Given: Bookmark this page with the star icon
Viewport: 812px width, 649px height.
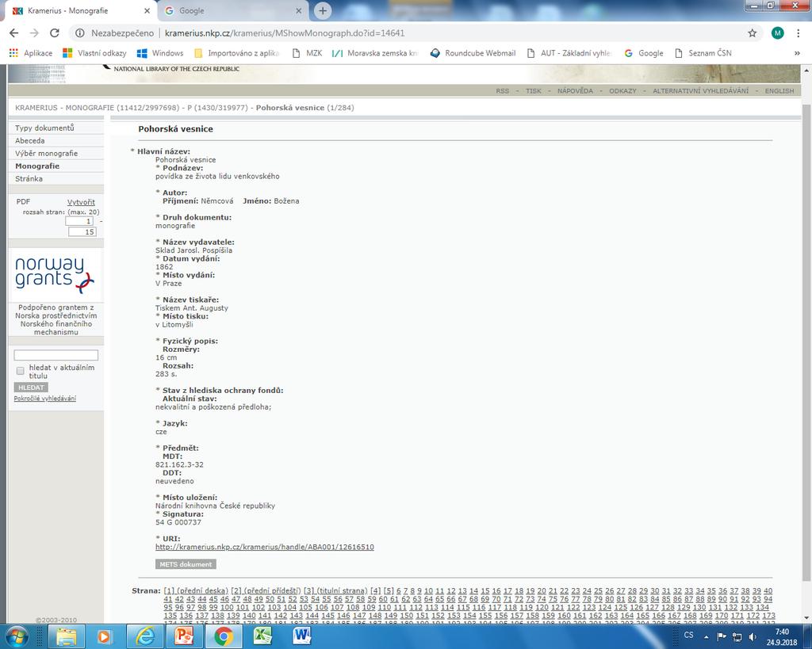Looking at the screenshot, I should pos(752,33).
